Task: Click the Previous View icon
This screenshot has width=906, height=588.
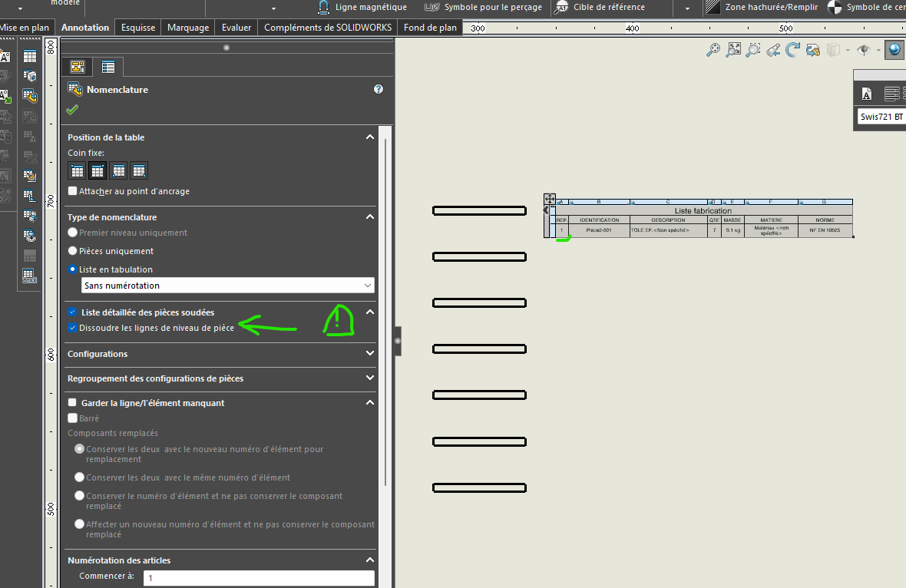Action: tap(773, 50)
